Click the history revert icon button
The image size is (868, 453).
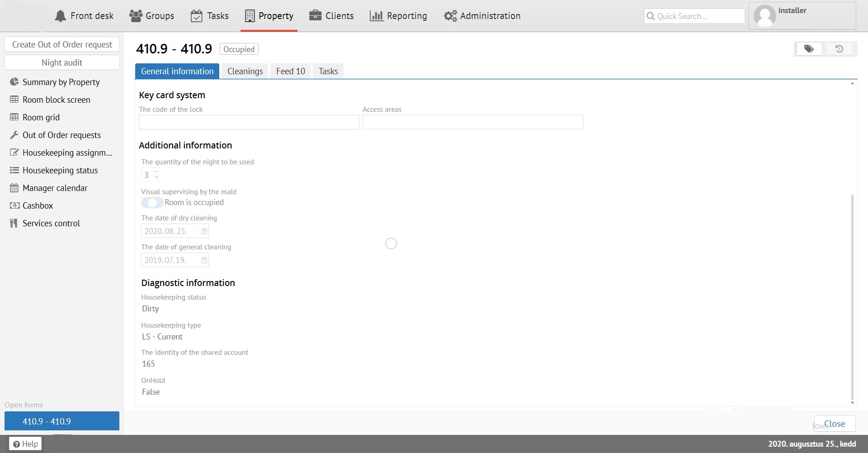[839, 49]
